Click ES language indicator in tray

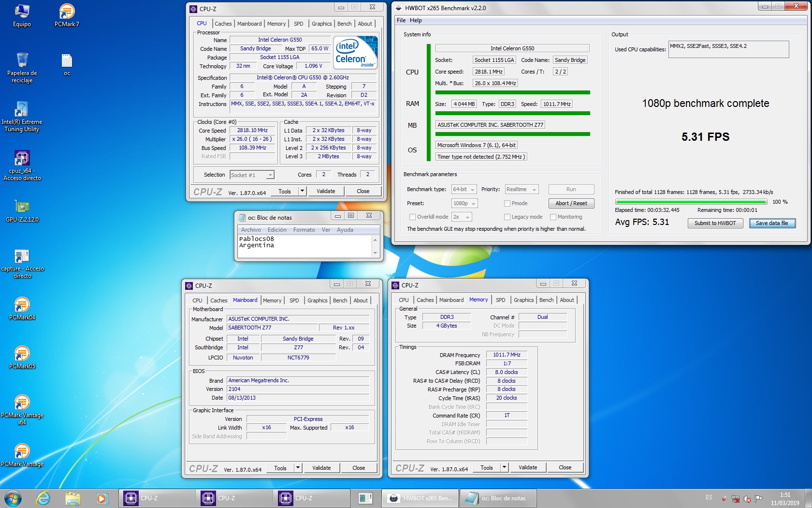[x=709, y=497]
